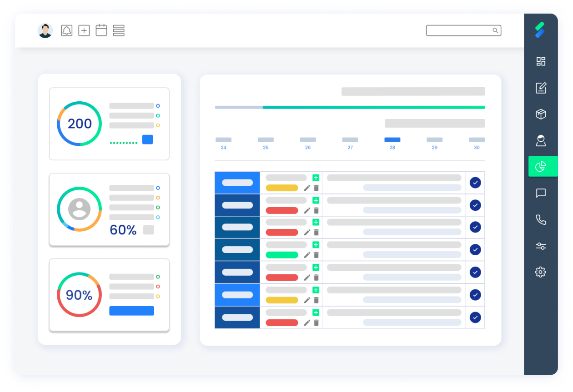This screenshot has height=392, width=573.
Task: Select the highlighted date 28 tab
Action: click(x=392, y=140)
